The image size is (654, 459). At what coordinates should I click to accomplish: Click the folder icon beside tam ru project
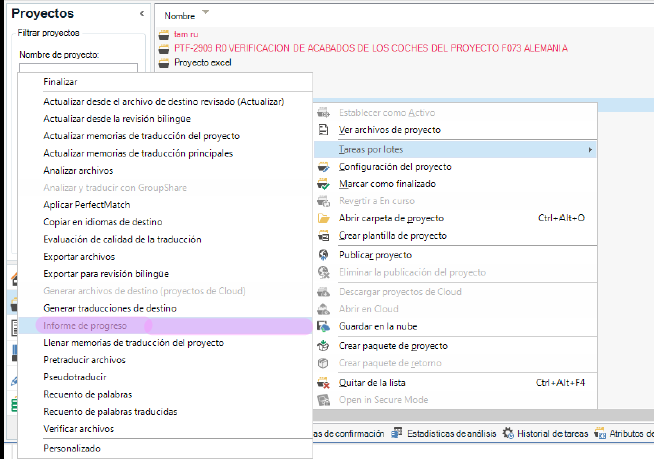click(x=164, y=35)
